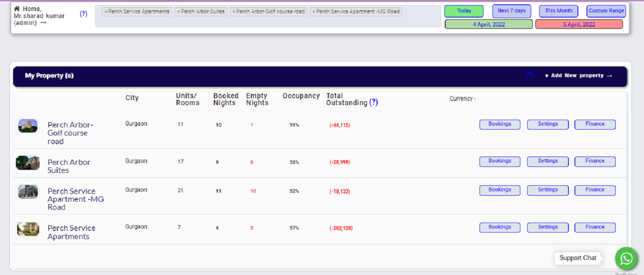
Task: Click the property filter tags field
Action: pos(268,16)
